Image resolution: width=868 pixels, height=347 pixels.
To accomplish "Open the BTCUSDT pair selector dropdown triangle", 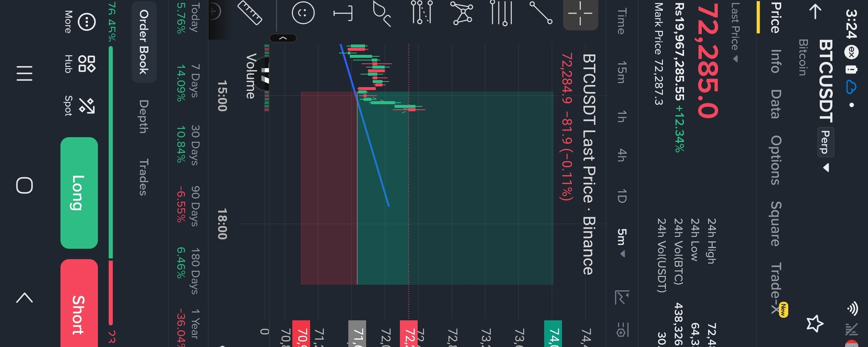I will pyautogui.click(x=826, y=168).
